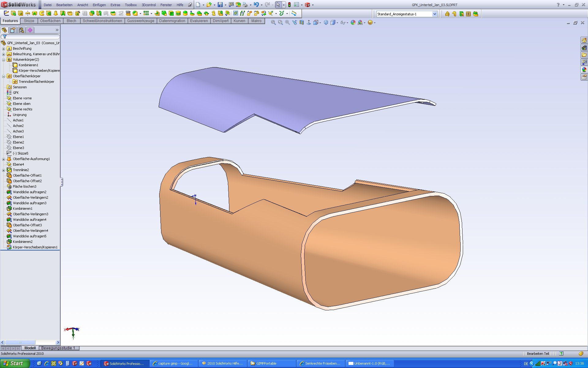Viewport: 588px width, 368px height.
Task: Open Design Library icon in task pane
Action: [584, 48]
